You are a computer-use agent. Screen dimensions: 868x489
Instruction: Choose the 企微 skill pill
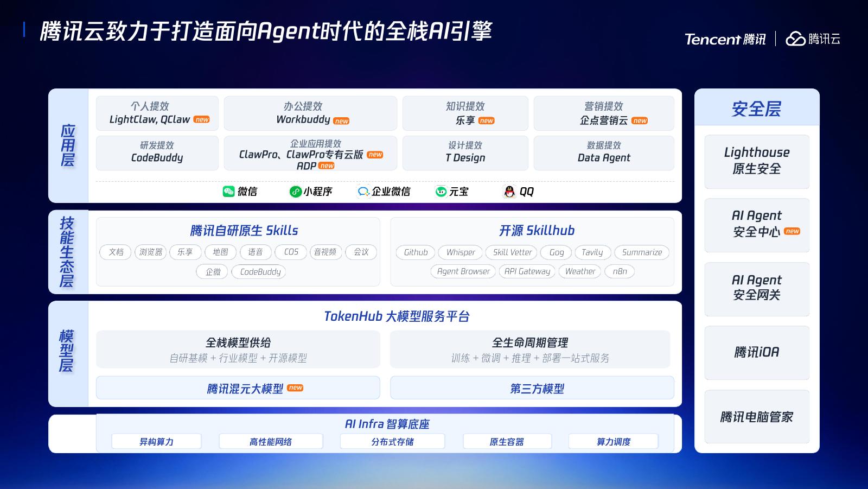[x=213, y=271]
